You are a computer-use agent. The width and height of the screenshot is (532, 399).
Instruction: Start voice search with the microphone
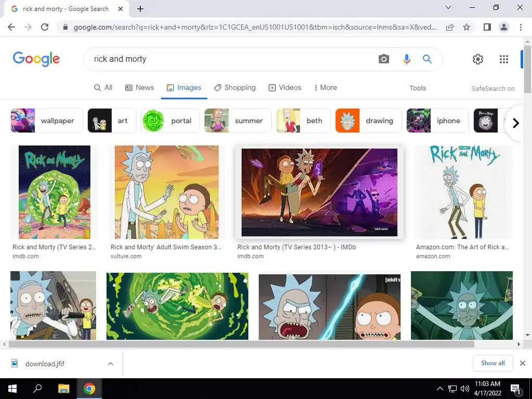(x=406, y=59)
